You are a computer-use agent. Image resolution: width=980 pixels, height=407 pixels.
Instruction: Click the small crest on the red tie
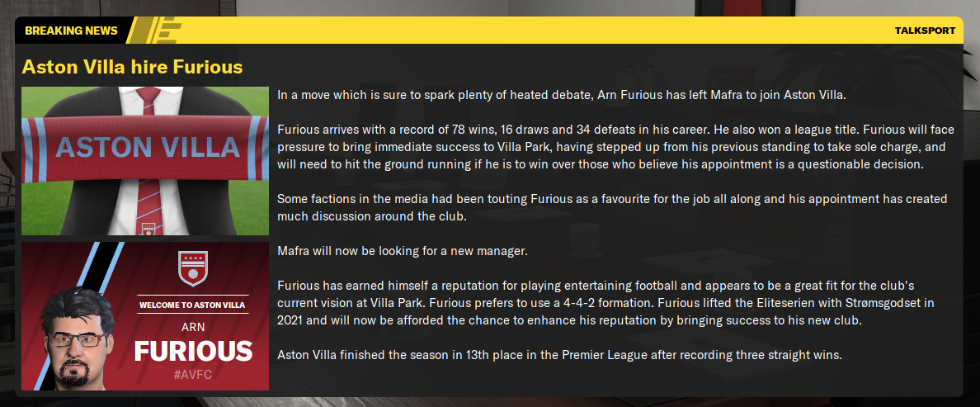[148, 227]
